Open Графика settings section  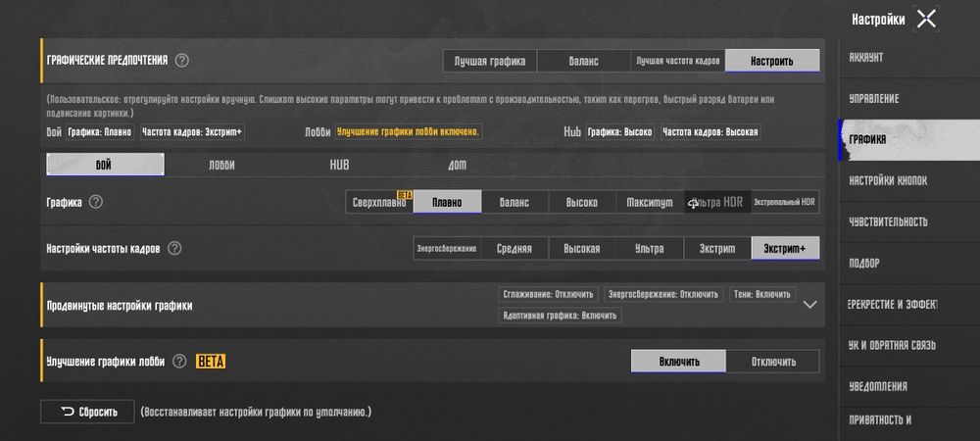point(909,140)
